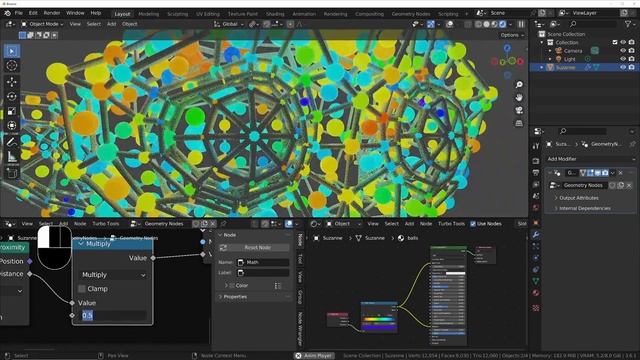Choose the Move tool

(11, 82)
